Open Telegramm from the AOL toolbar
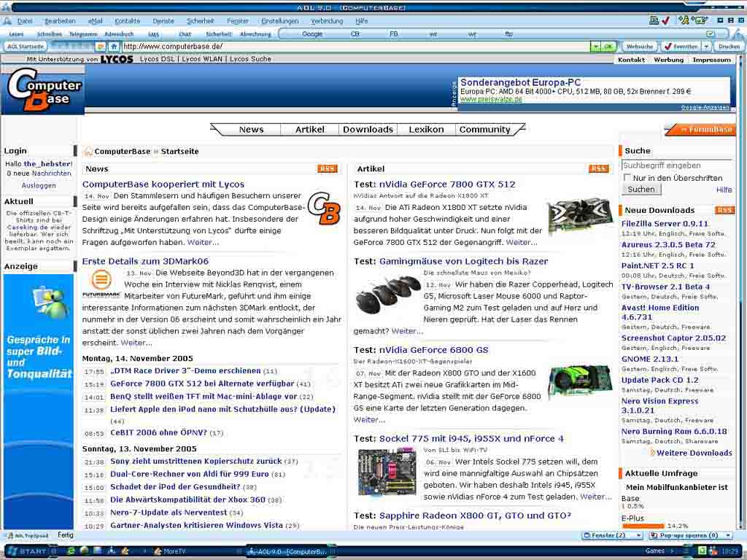The image size is (747, 560). point(83,34)
